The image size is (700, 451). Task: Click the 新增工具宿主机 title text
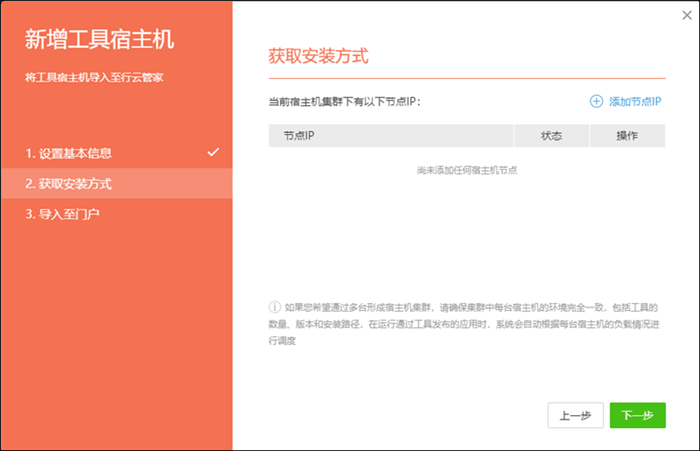(99, 40)
